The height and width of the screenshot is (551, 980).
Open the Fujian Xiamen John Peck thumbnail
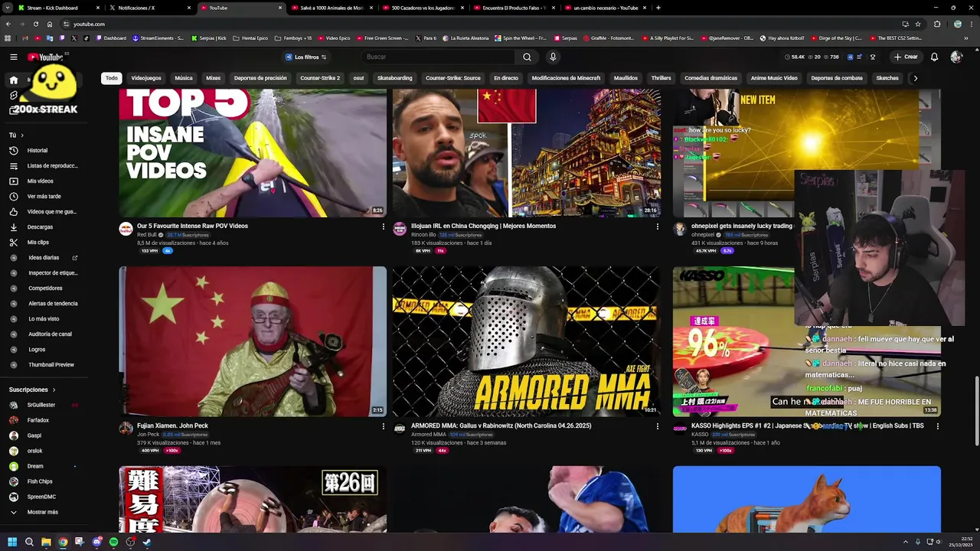(x=253, y=341)
